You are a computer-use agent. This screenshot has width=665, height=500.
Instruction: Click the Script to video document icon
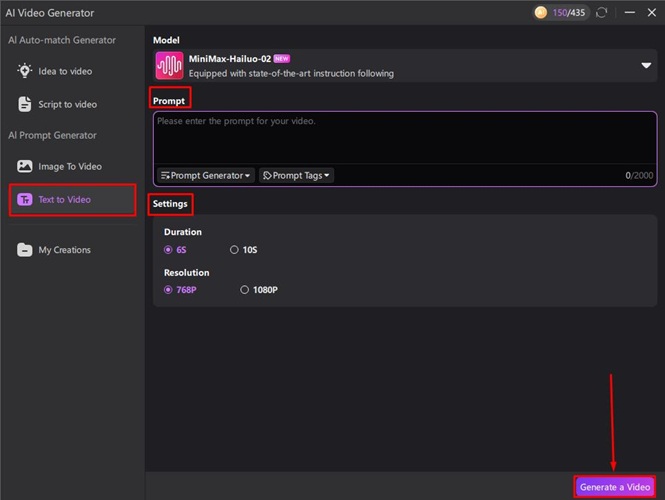[25, 104]
